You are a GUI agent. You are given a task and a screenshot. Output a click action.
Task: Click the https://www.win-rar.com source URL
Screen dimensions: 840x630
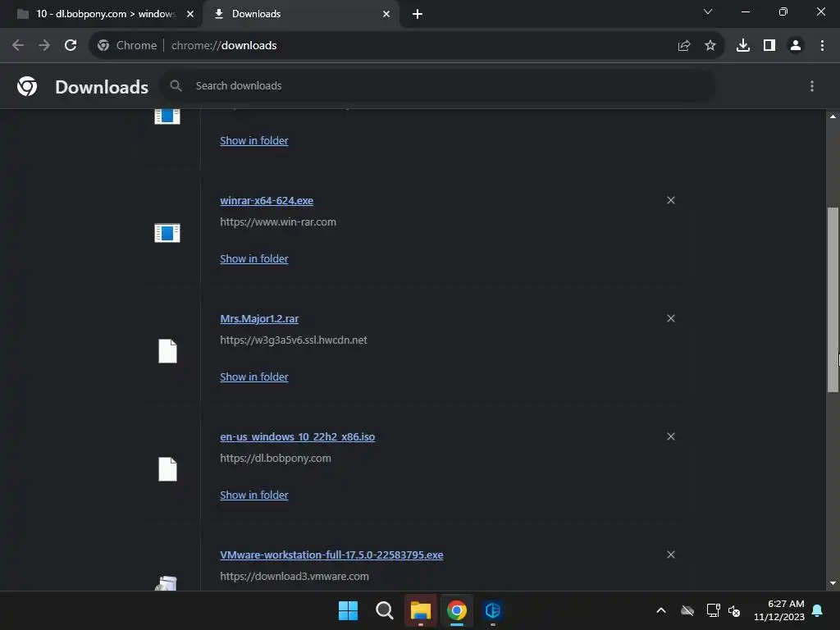[x=278, y=221]
